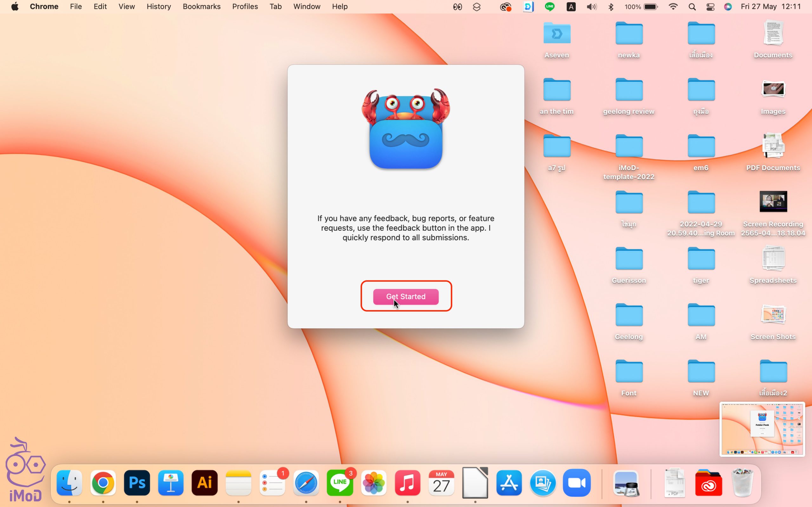The height and width of the screenshot is (507, 812).
Task: Open Wi-Fi status menu
Action: coord(673,7)
